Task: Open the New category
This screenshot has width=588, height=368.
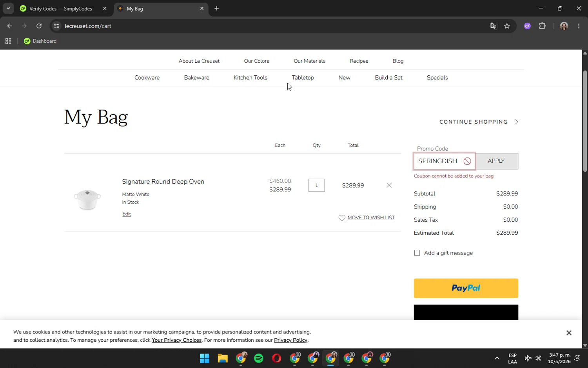Action: point(344,78)
